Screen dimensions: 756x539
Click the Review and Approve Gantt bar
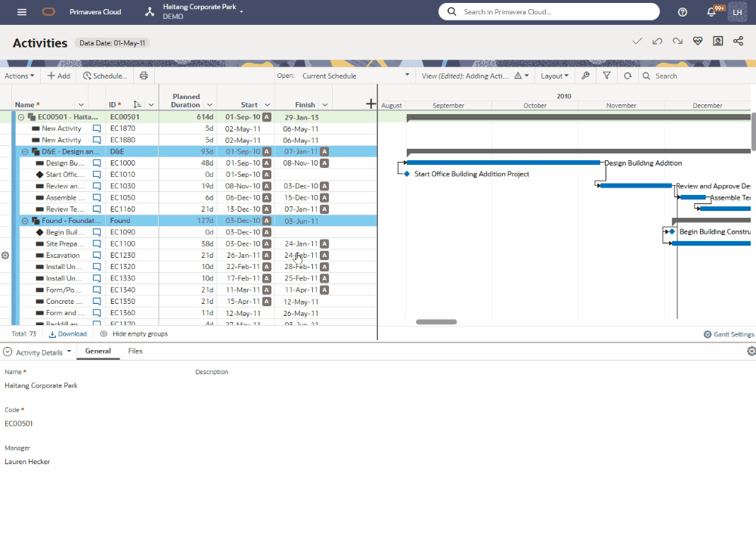tap(636, 186)
